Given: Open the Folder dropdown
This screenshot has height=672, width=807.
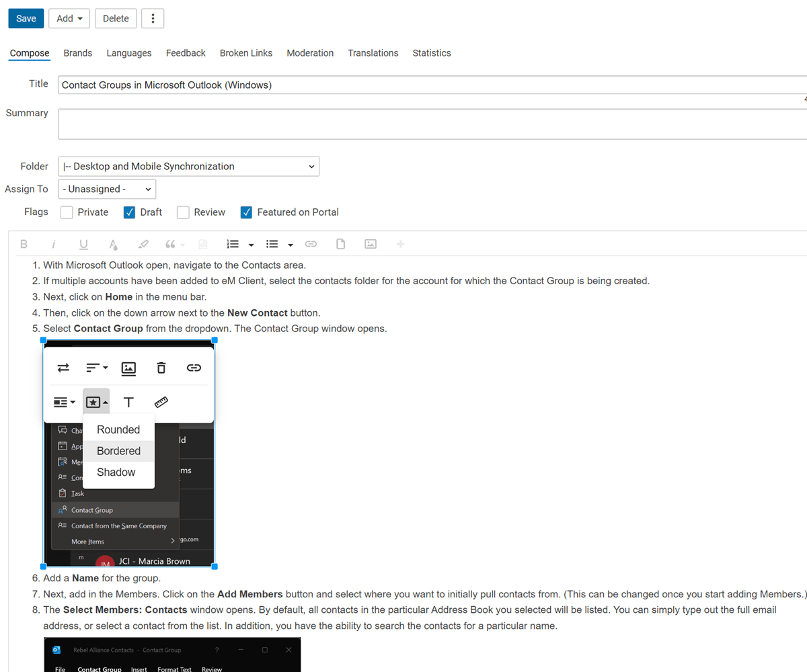Looking at the screenshot, I should 188,166.
